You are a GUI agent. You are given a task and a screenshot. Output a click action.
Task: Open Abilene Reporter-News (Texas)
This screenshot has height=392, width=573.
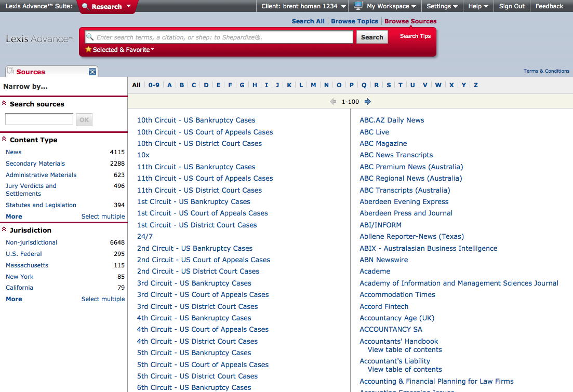click(412, 236)
